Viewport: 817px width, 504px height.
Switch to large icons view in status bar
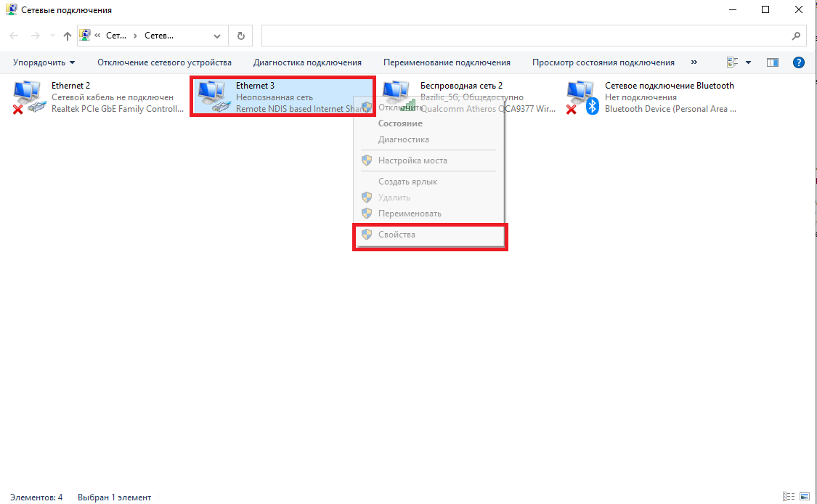click(805, 497)
